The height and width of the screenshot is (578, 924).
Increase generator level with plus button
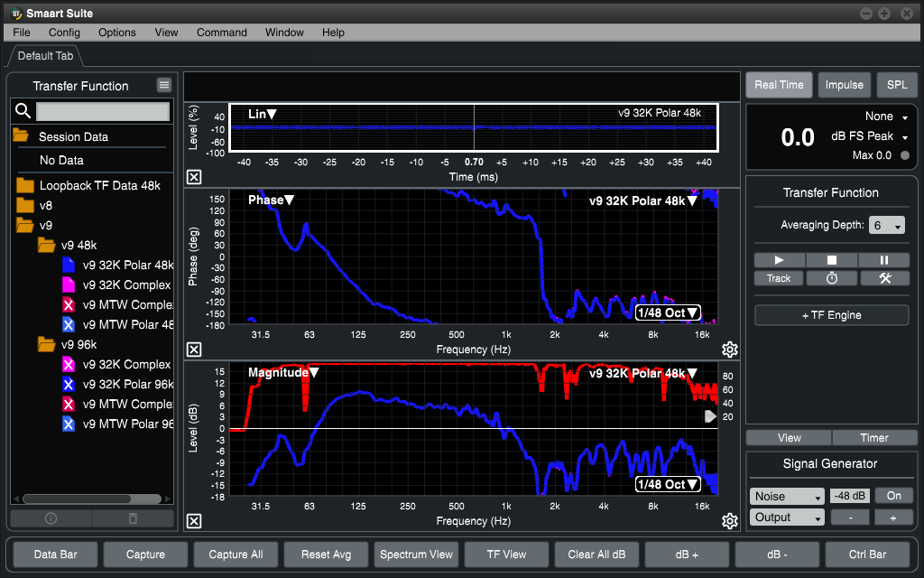coord(894,517)
